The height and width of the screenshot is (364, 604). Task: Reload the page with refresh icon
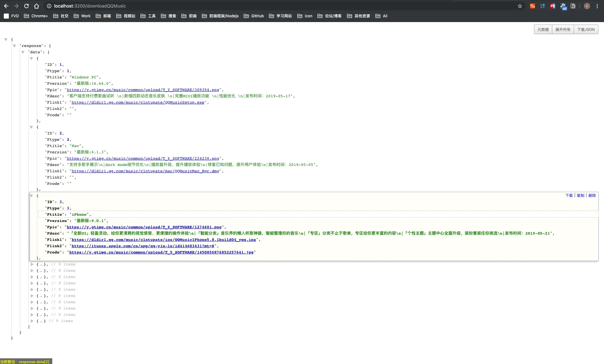pyautogui.click(x=26, y=6)
